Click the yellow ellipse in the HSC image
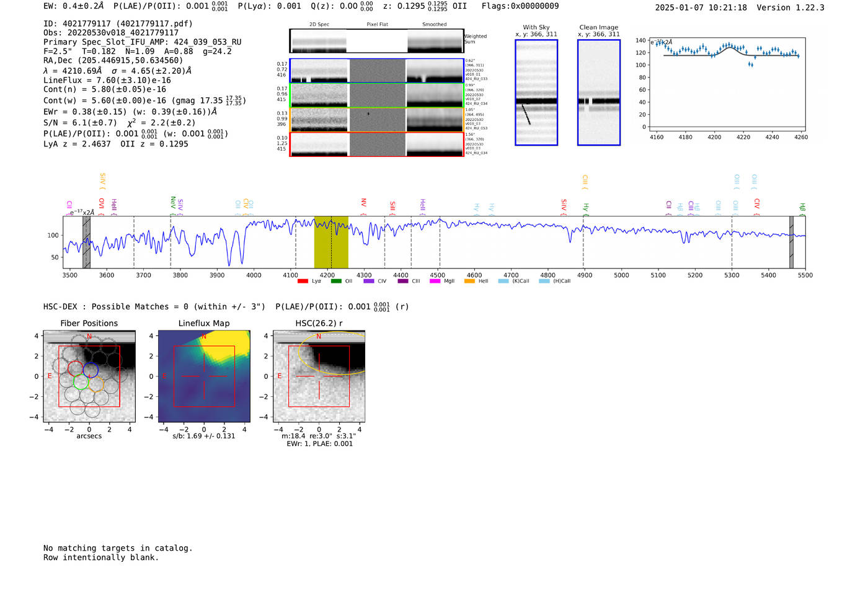The width and height of the screenshot is (868, 591). [332, 354]
